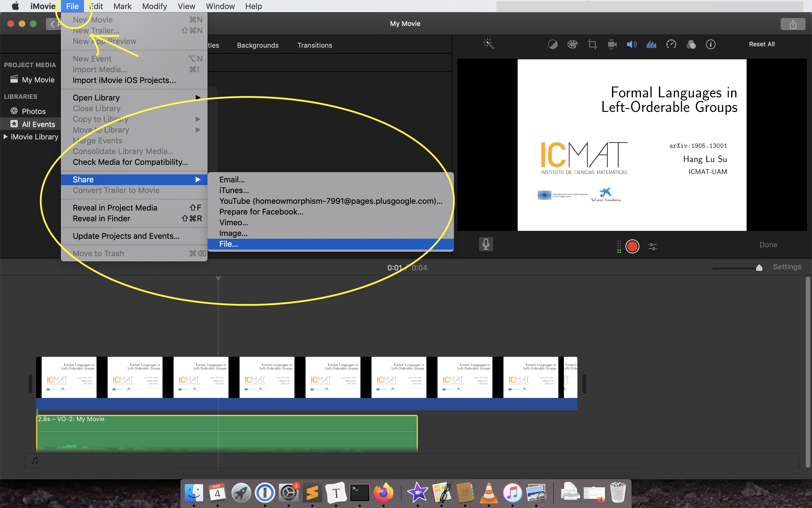Open the Mark menu
Image resolution: width=812 pixels, height=508 pixels.
122,6
